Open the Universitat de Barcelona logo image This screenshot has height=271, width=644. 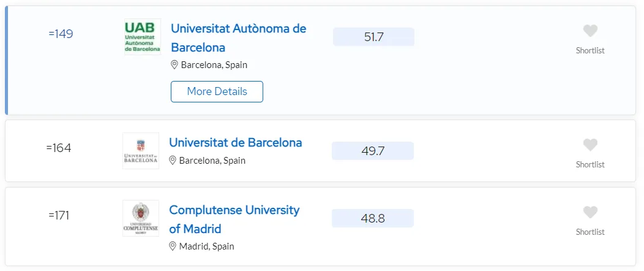[x=141, y=150]
